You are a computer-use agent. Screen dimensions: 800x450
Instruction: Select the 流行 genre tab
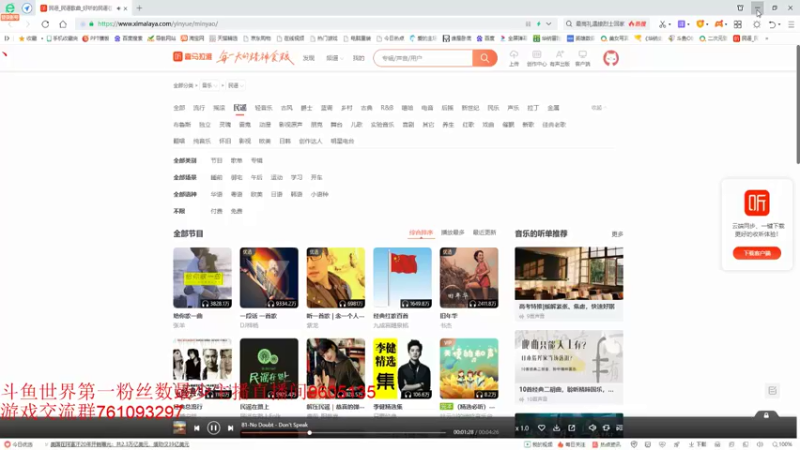199,108
